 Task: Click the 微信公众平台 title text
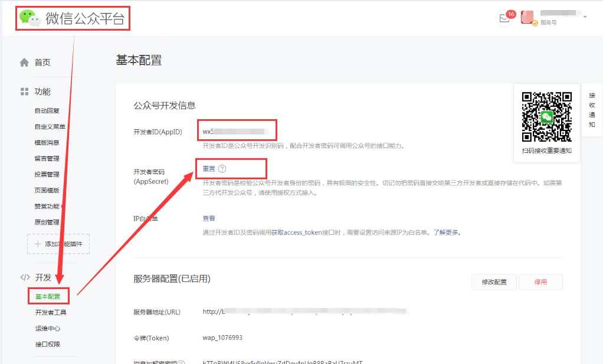86,18
